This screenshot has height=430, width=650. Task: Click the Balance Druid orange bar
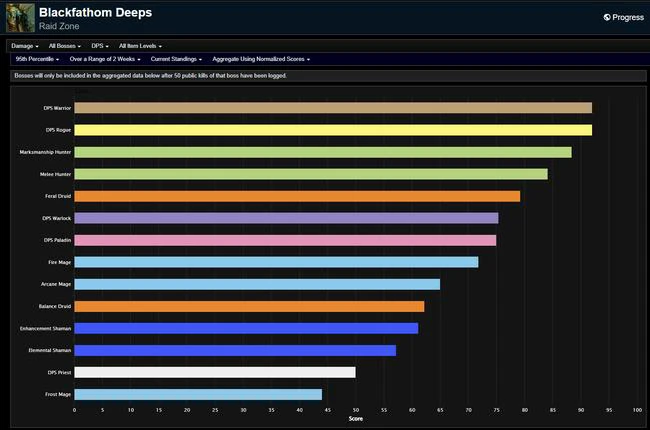[249, 306]
